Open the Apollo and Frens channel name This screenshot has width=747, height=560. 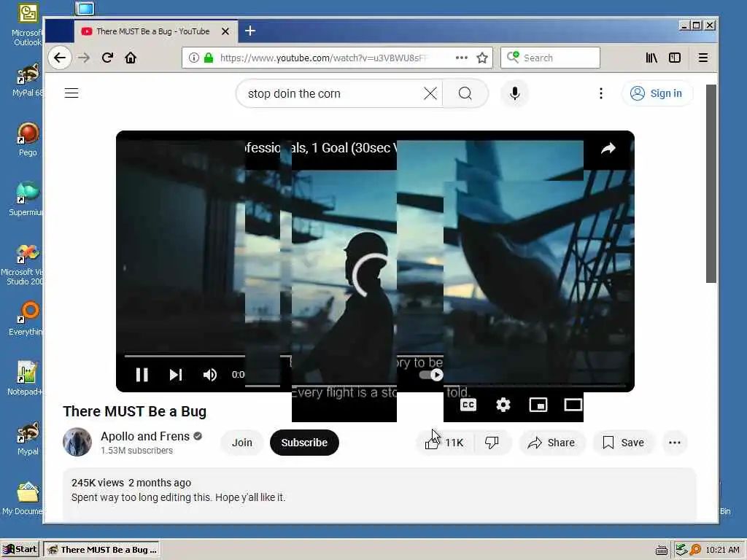(x=145, y=436)
